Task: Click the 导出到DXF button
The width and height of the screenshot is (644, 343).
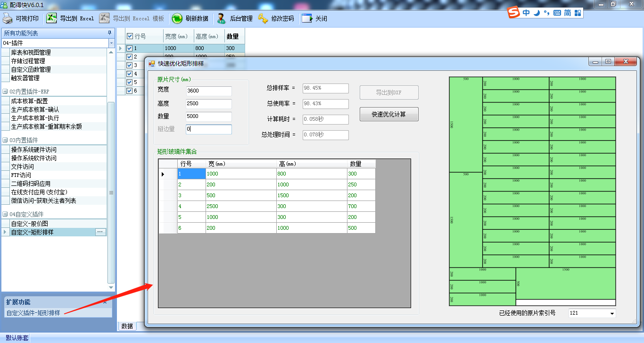Action: click(389, 92)
